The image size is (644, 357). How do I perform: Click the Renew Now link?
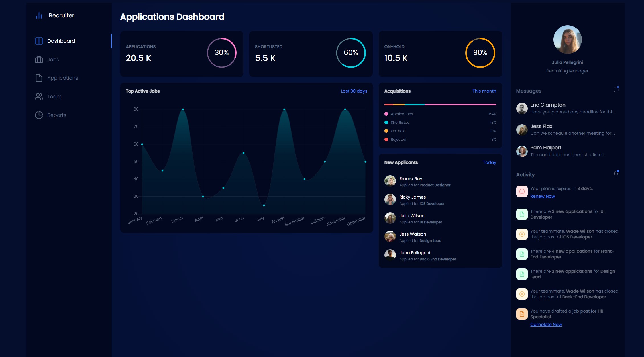(x=542, y=196)
